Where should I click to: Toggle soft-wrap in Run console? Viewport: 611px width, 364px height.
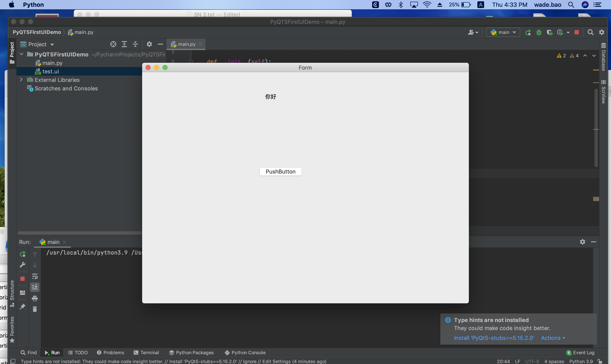(35, 277)
